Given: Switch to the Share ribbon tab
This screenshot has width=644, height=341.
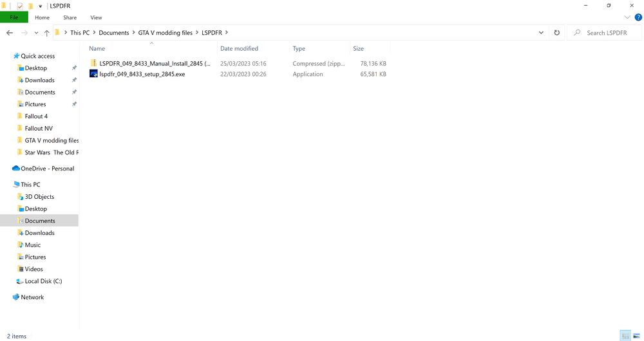Looking at the screenshot, I should pos(70,17).
